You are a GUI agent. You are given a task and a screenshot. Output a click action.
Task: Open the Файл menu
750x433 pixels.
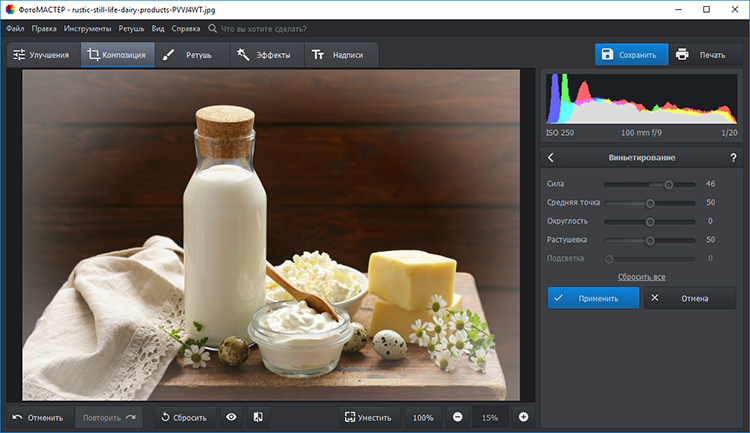tap(15, 29)
